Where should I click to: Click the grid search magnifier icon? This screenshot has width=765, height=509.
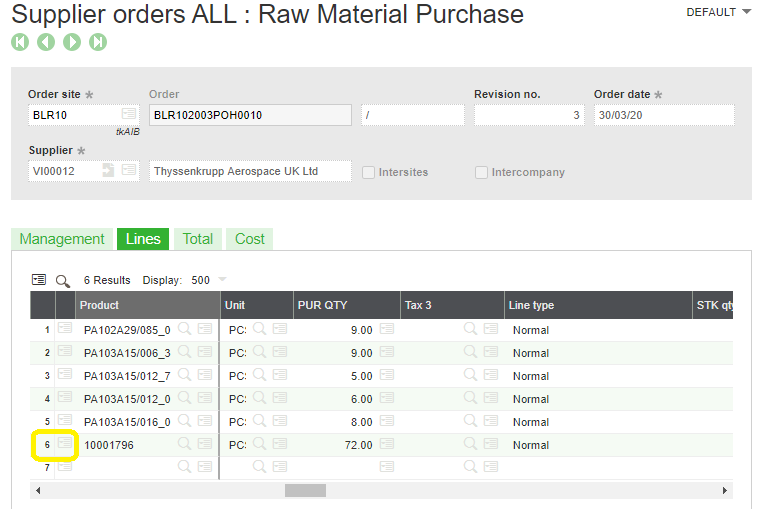pyautogui.click(x=63, y=280)
